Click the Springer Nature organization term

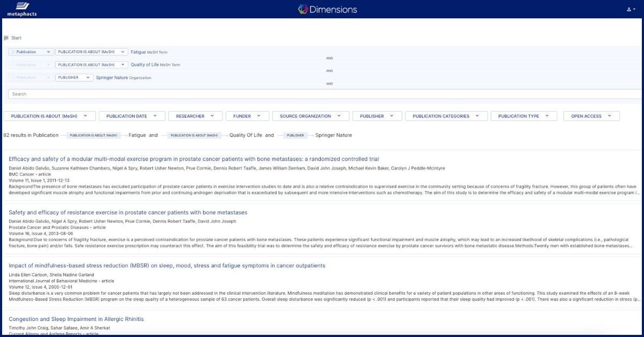tap(112, 78)
